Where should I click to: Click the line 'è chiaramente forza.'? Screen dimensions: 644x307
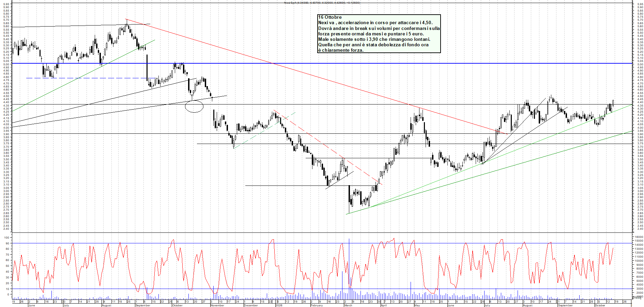(341, 50)
